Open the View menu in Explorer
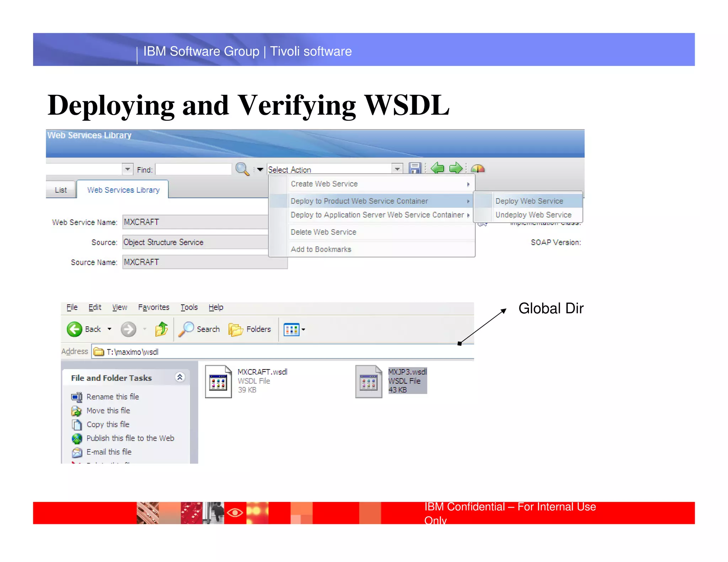This screenshot has width=728, height=562. point(119,307)
